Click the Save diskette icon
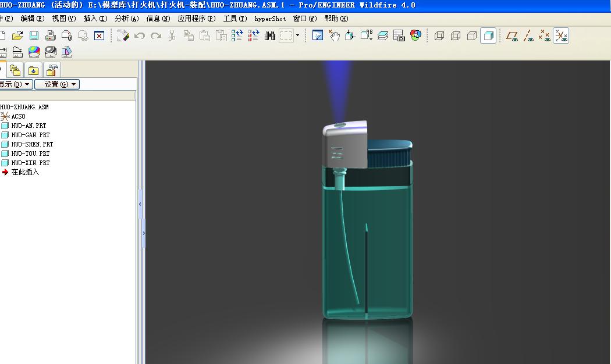 point(34,36)
